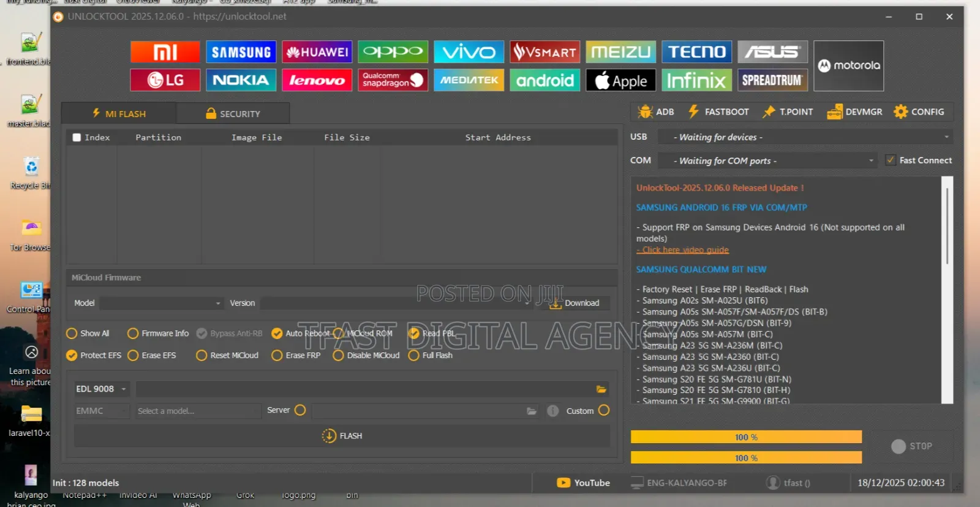The height and width of the screenshot is (507, 980).
Task: Select the Reset MiCloud option
Action: click(x=227, y=356)
